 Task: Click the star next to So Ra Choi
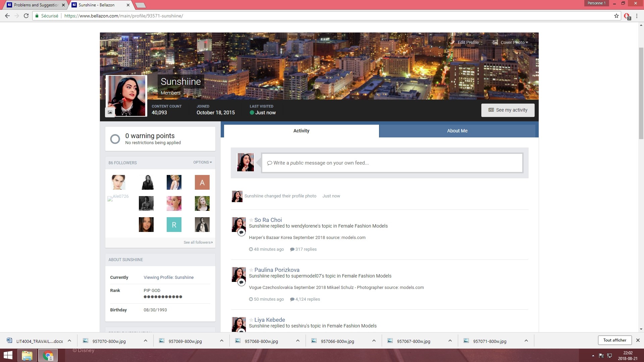click(x=251, y=220)
